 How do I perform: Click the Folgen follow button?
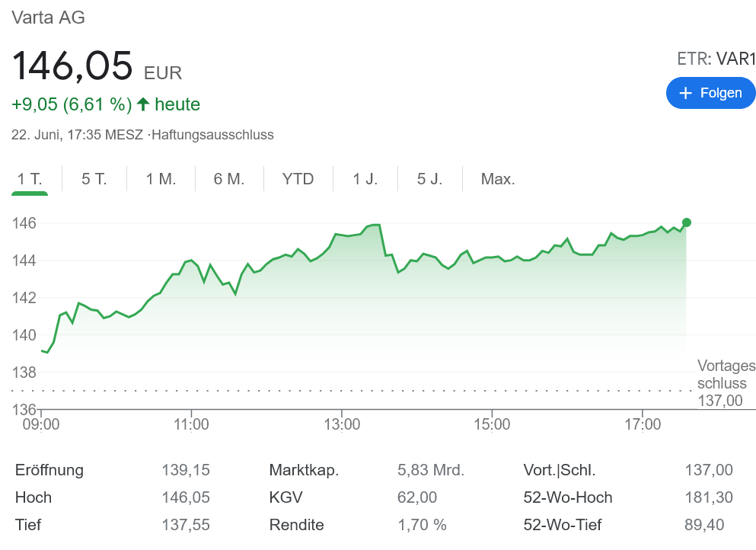tap(710, 93)
